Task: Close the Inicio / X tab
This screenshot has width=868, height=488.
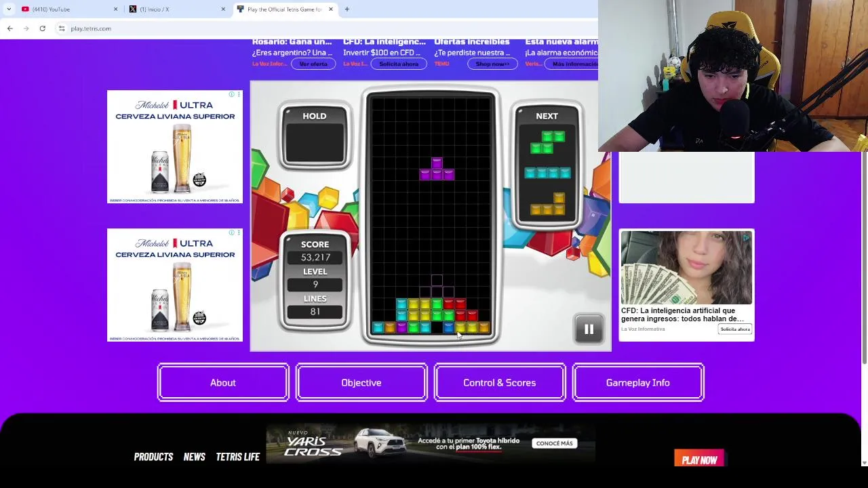Action: click(x=223, y=9)
